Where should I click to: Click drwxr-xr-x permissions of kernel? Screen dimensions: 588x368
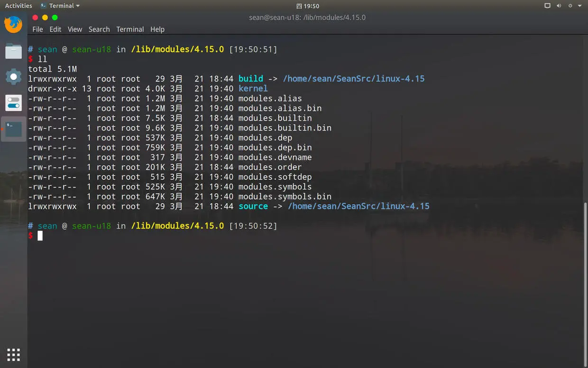(x=52, y=88)
